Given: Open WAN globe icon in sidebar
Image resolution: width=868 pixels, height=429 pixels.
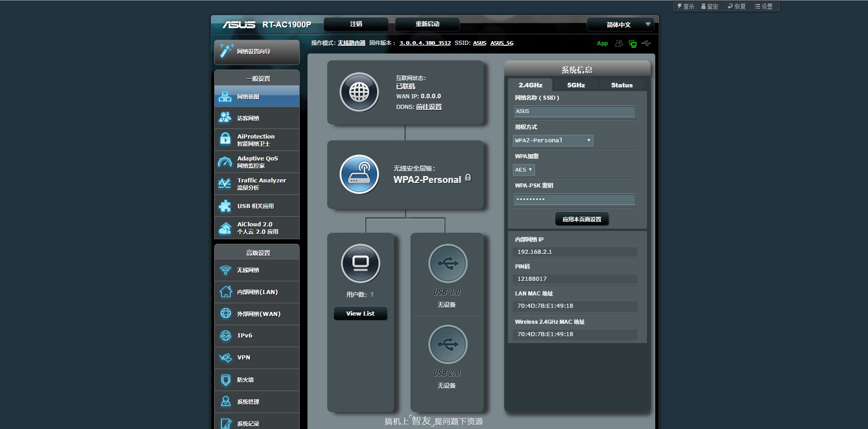Looking at the screenshot, I should [226, 313].
